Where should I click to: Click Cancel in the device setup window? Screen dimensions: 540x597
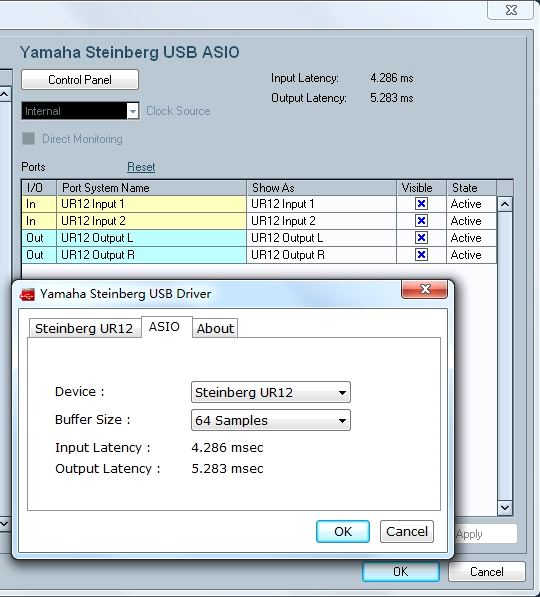[x=487, y=571]
